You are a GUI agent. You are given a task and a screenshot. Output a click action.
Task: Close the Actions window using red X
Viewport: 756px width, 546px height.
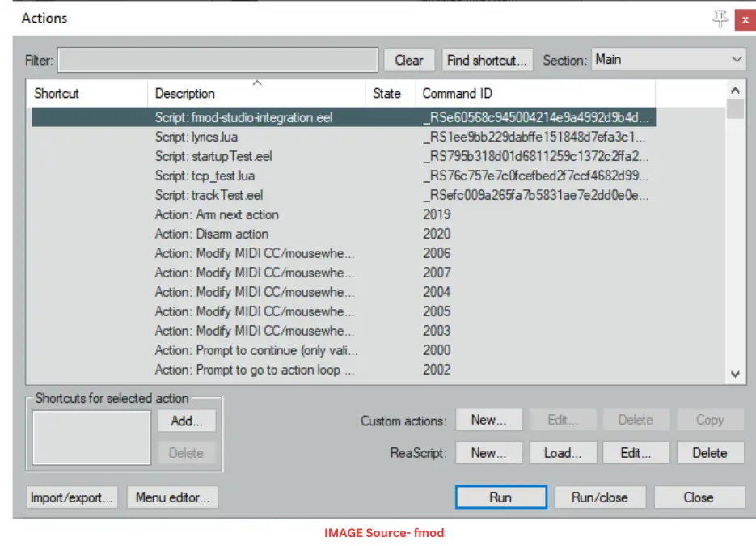[x=745, y=19]
